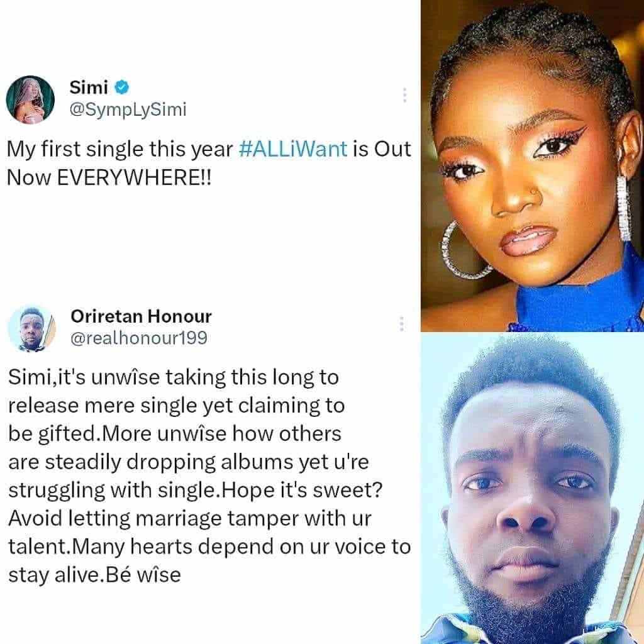The height and width of the screenshot is (644, 644).
Task: Click the Simi display name
Action: (x=89, y=87)
